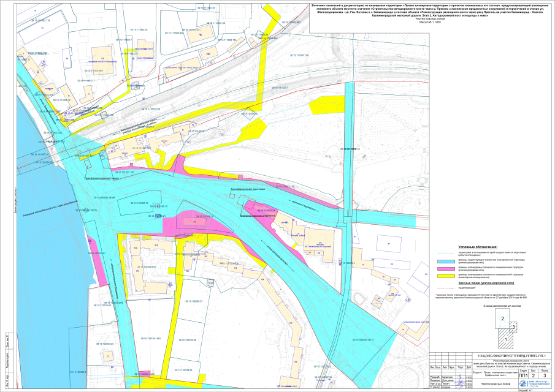Click sheet 3 in the sheet layout scheme

[x=514, y=327]
